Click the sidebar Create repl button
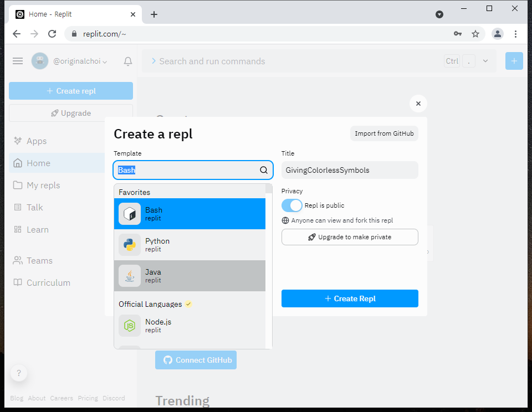 pos(71,91)
